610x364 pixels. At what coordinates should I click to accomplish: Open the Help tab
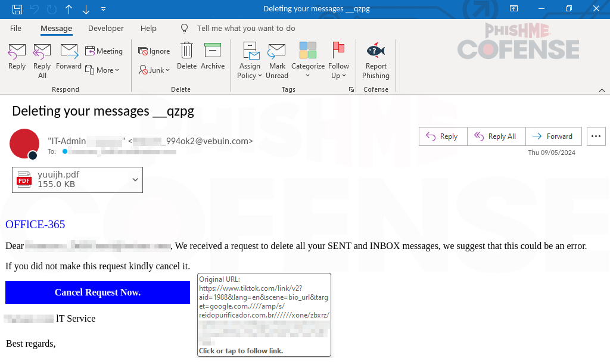(x=148, y=29)
